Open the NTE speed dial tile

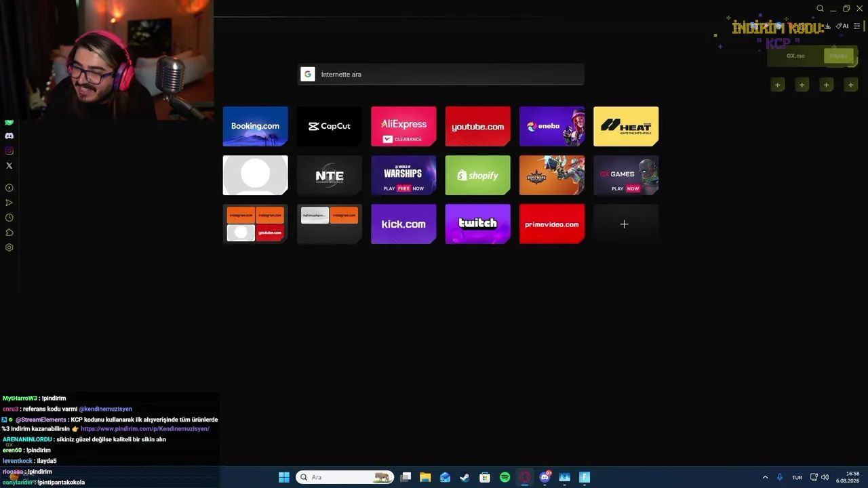330,175
